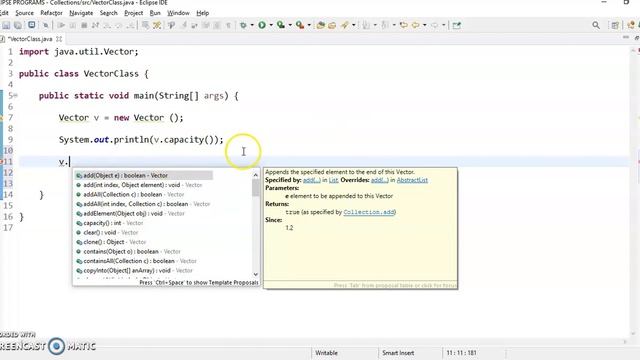Follow the 'add(..)' link after Specified by
This screenshot has height=360, width=640.
tap(311, 180)
